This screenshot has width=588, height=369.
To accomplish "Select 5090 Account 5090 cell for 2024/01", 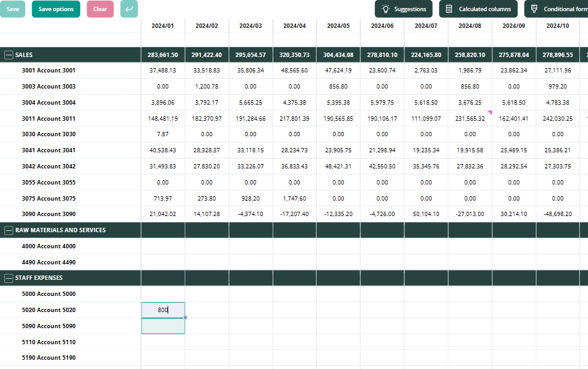I will (163, 326).
